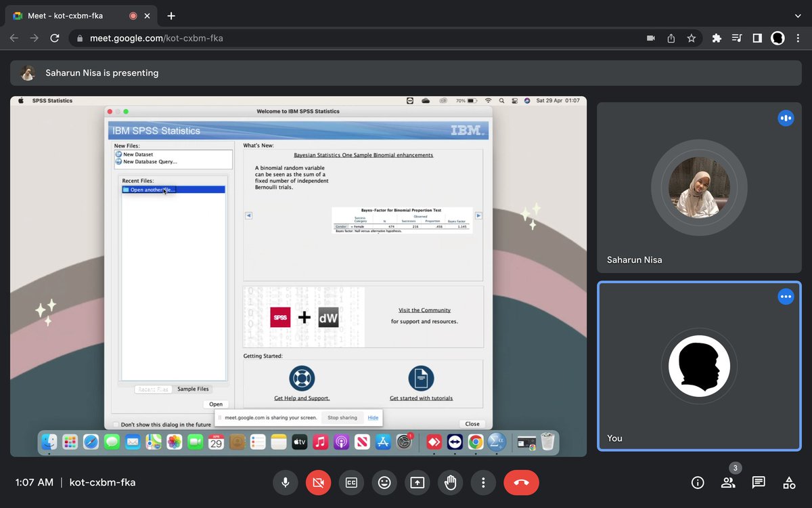The height and width of the screenshot is (508, 812).
Task: Click the Open button in SPSS
Action: (x=215, y=404)
